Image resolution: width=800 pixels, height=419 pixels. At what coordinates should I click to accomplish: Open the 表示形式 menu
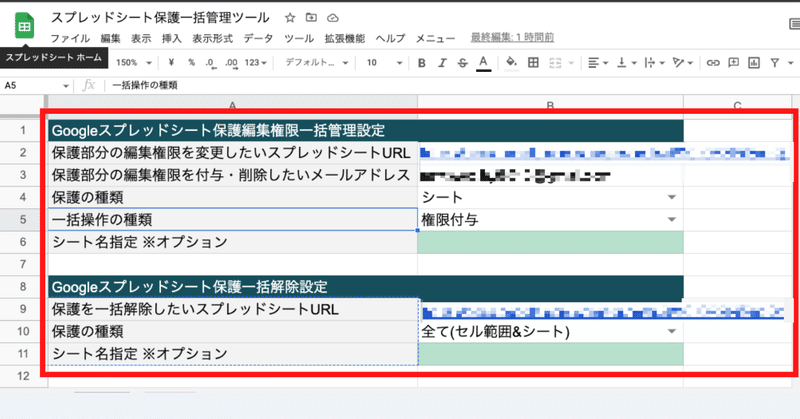212,38
